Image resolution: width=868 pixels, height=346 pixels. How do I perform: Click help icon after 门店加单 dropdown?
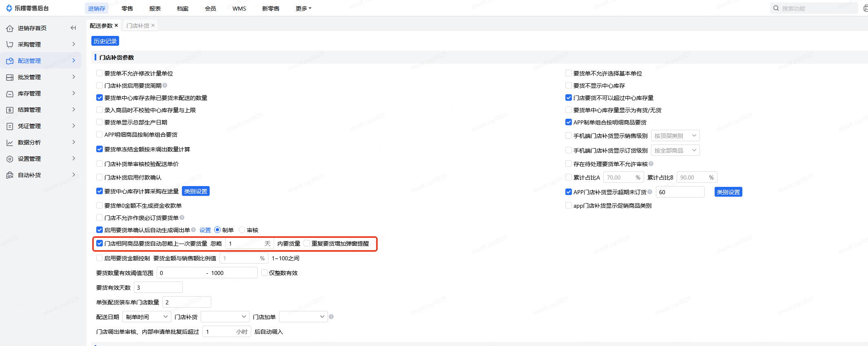pyautogui.click(x=331, y=317)
